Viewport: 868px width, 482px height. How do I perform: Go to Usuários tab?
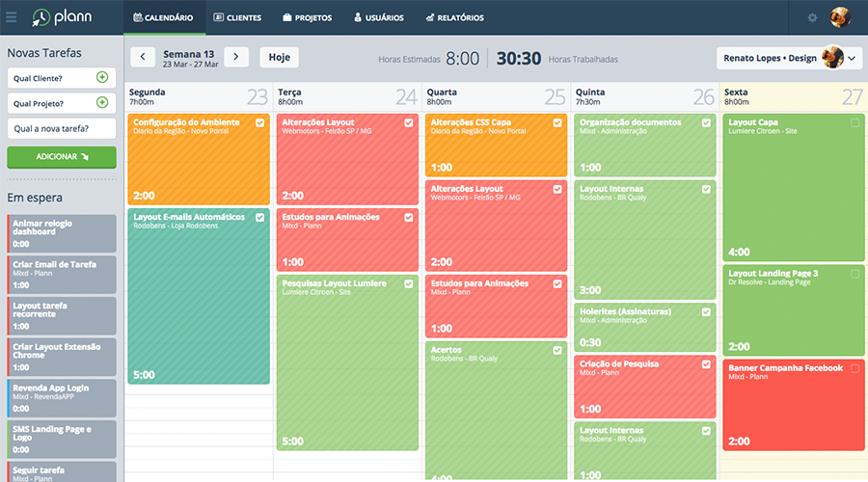click(379, 17)
